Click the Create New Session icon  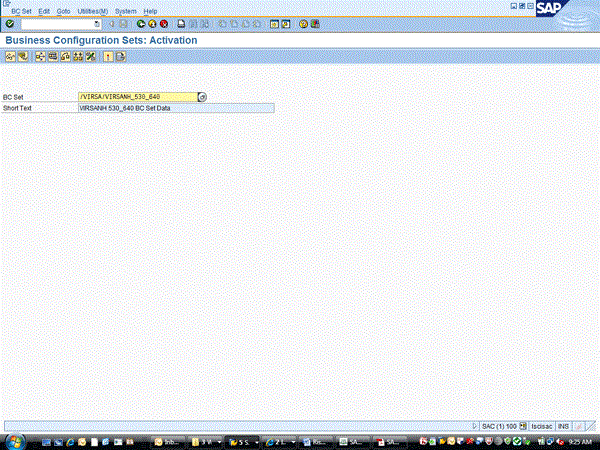tap(273, 23)
